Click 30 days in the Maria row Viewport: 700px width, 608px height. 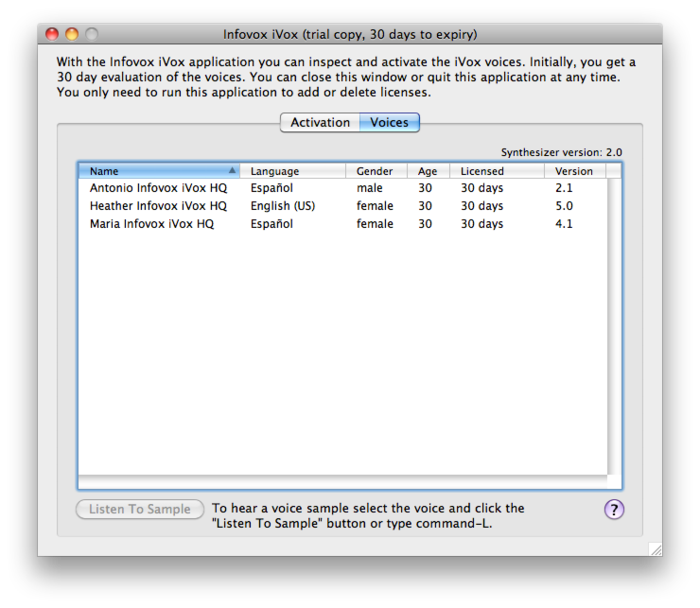(x=482, y=224)
